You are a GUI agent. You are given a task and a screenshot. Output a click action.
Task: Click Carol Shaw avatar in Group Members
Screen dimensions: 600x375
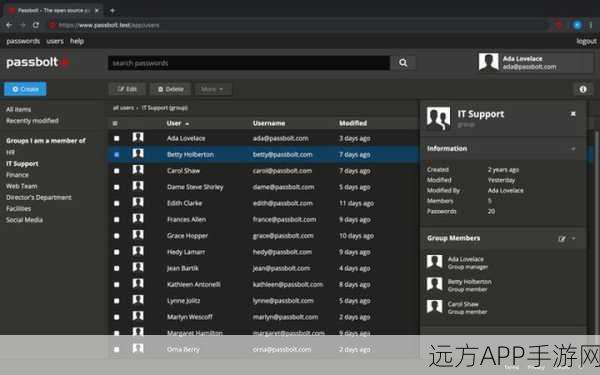435,307
